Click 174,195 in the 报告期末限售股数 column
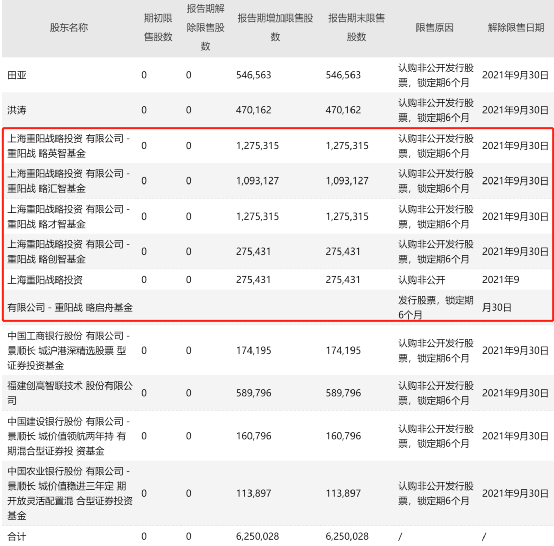 [x=343, y=350]
